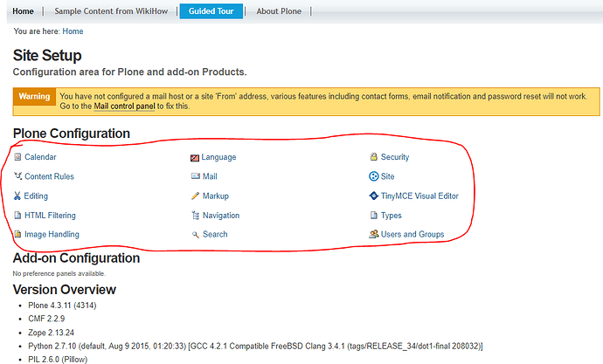This screenshot has width=603, height=364.
Task: Click the Python 2.7.10 version line
Action: click(x=255, y=347)
